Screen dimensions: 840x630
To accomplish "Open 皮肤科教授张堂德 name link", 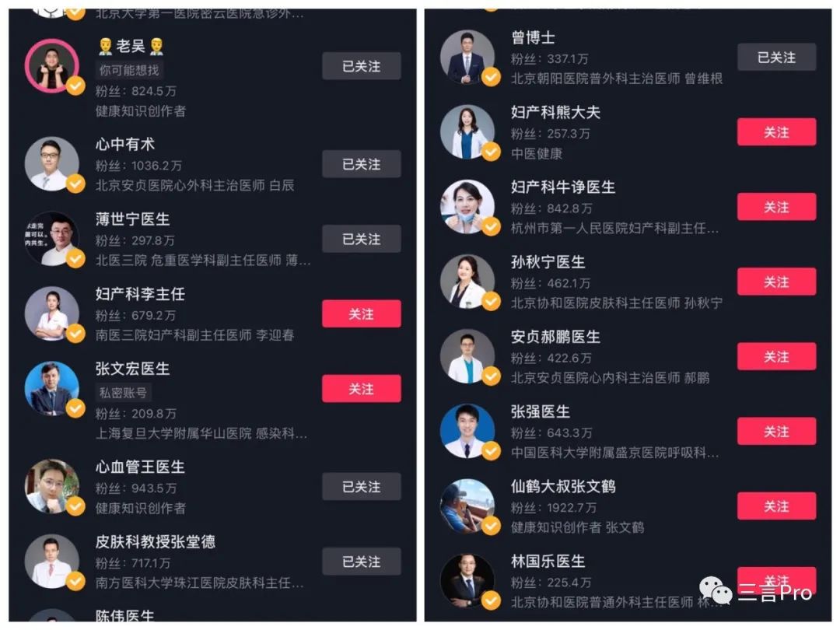I will (x=156, y=541).
